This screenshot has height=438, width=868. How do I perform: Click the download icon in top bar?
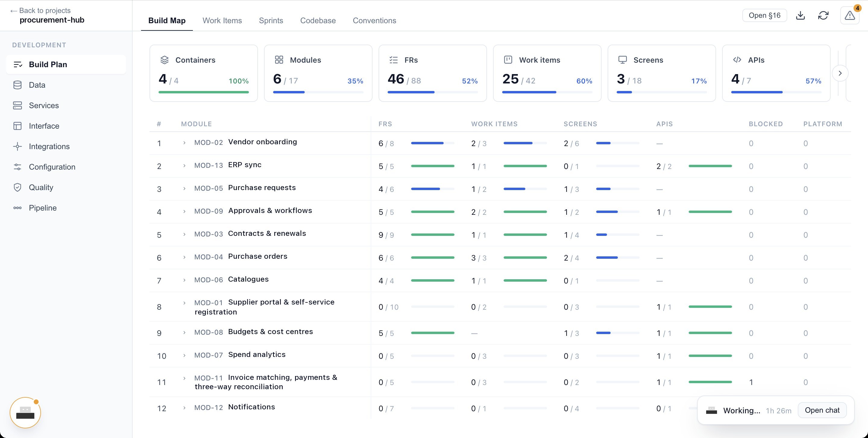pyautogui.click(x=800, y=15)
